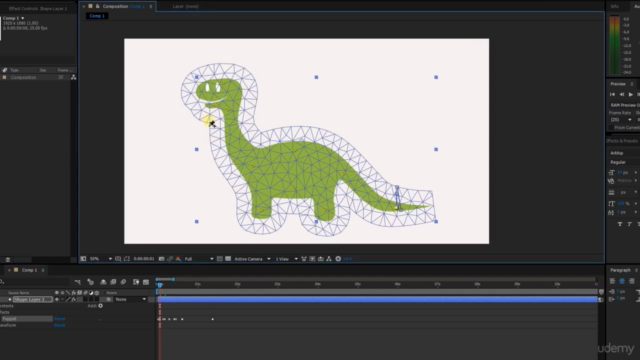Toggle the From Current checkbox in Preview

(611, 128)
